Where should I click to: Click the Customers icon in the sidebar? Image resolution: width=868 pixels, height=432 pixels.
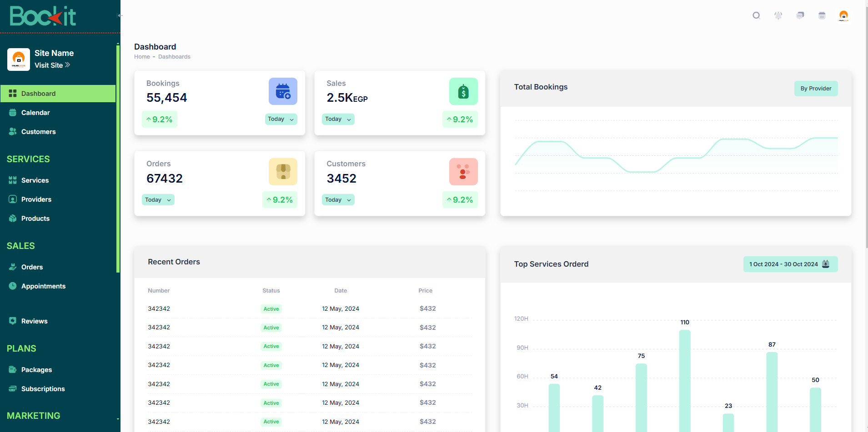pos(13,132)
